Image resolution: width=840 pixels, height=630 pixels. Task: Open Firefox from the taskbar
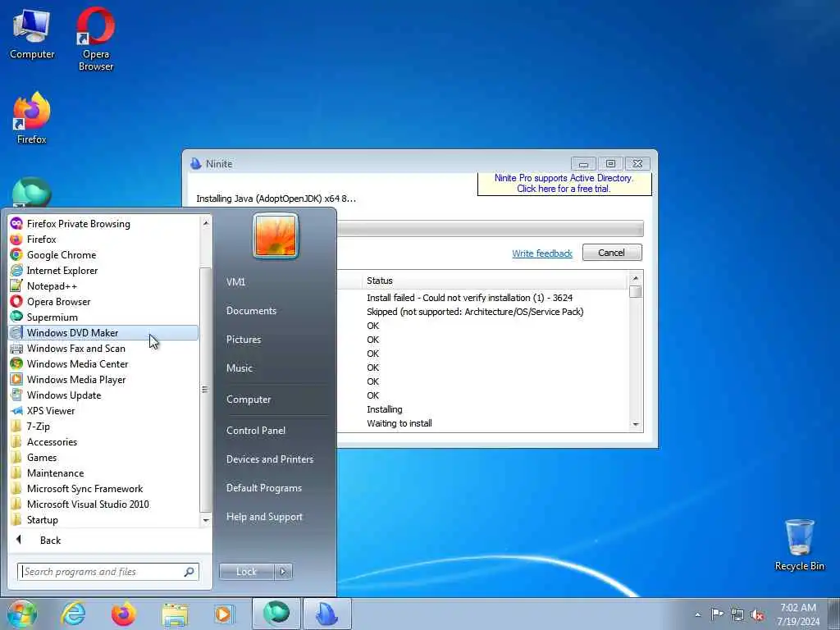point(124,614)
